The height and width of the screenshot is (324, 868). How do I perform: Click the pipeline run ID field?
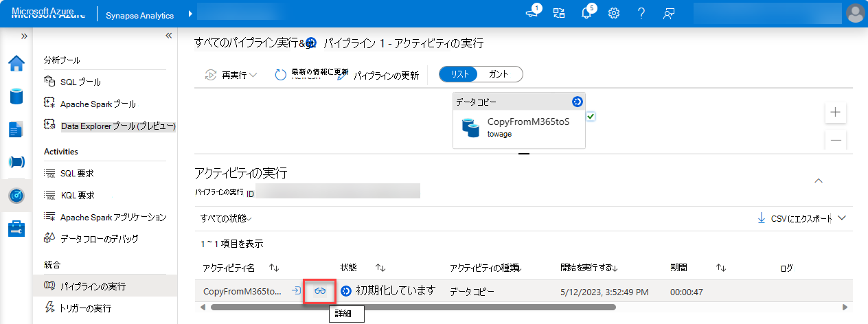[x=337, y=191]
